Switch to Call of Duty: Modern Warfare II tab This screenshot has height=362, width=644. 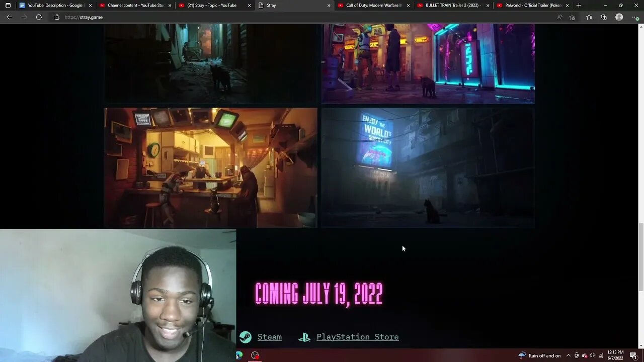click(373, 6)
